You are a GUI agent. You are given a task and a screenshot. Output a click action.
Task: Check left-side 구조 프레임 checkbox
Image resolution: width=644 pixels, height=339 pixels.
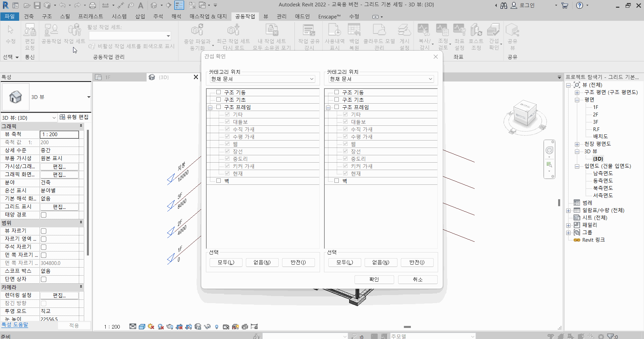[219, 107]
